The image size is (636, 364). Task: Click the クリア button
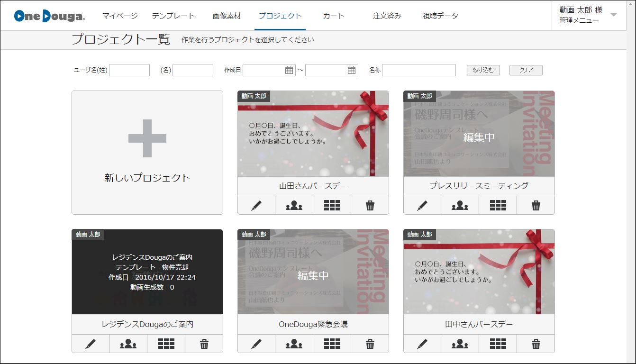tap(526, 70)
